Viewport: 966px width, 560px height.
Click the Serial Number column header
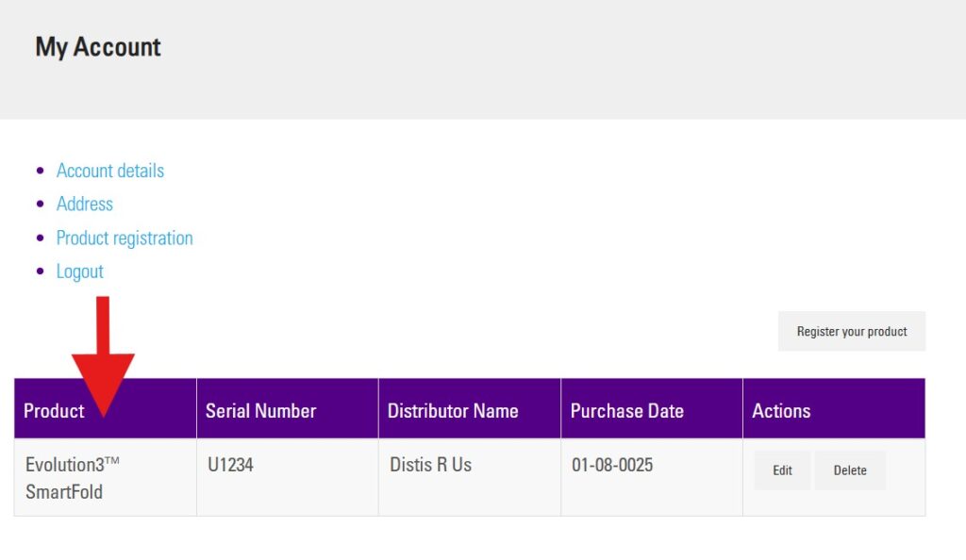pyautogui.click(x=260, y=411)
